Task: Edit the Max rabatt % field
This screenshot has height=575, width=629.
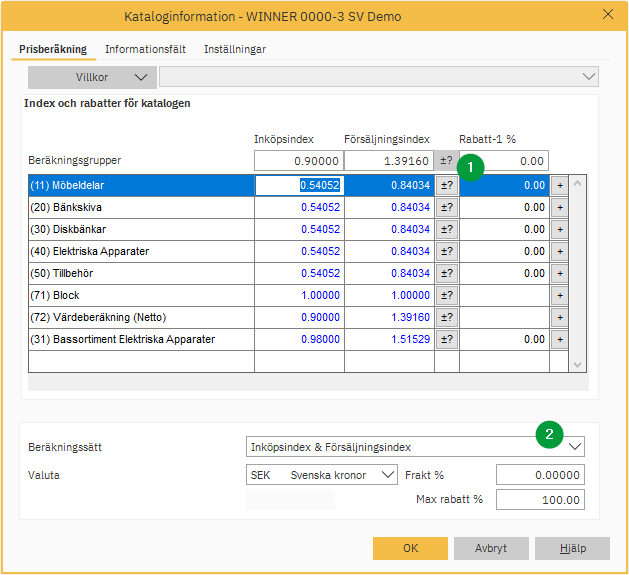Action: pos(540,500)
